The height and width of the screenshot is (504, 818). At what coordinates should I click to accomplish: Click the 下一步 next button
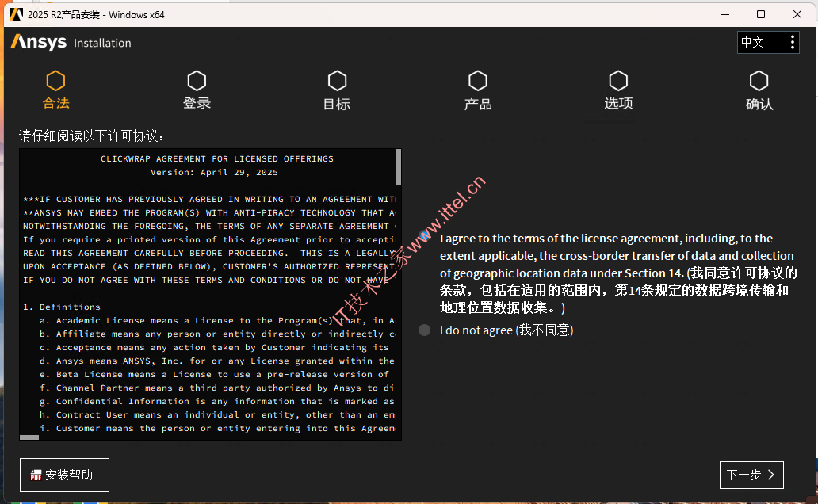coord(751,475)
